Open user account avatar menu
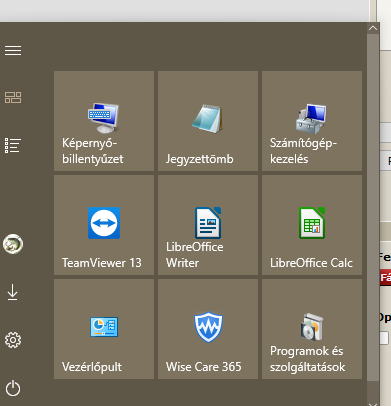Viewport: 391px width, 406px height. click(x=13, y=244)
